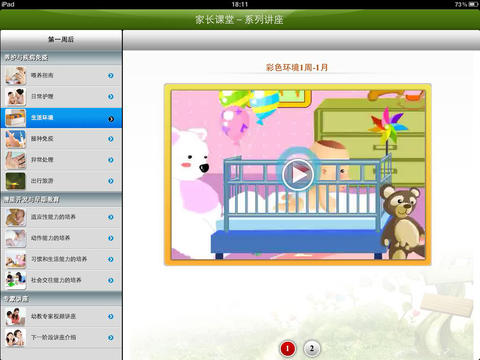Image resolution: width=480 pixels, height=360 pixels.
Task: Click the 第一周后 header button
Action: (61, 40)
